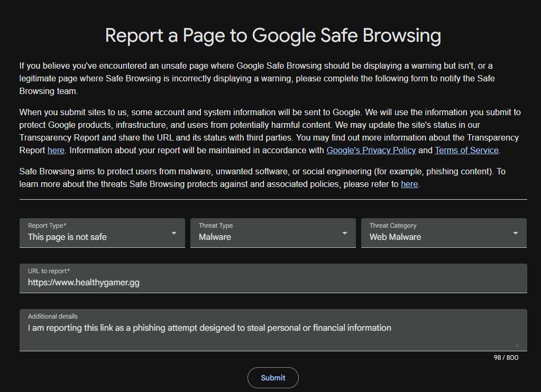Open the Terms of Service link
The image size is (541, 392).
click(x=466, y=151)
